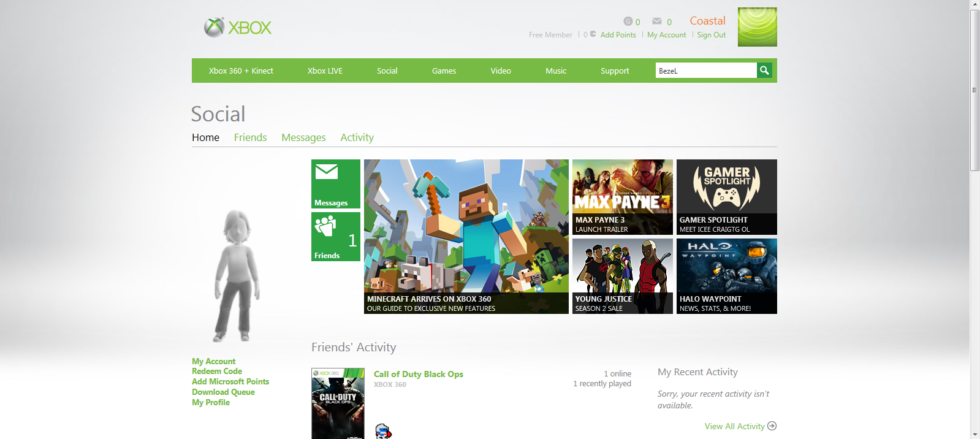The width and height of the screenshot is (980, 439).
Task: Click the 'My Recent Activity' heading
Action: click(x=697, y=372)
